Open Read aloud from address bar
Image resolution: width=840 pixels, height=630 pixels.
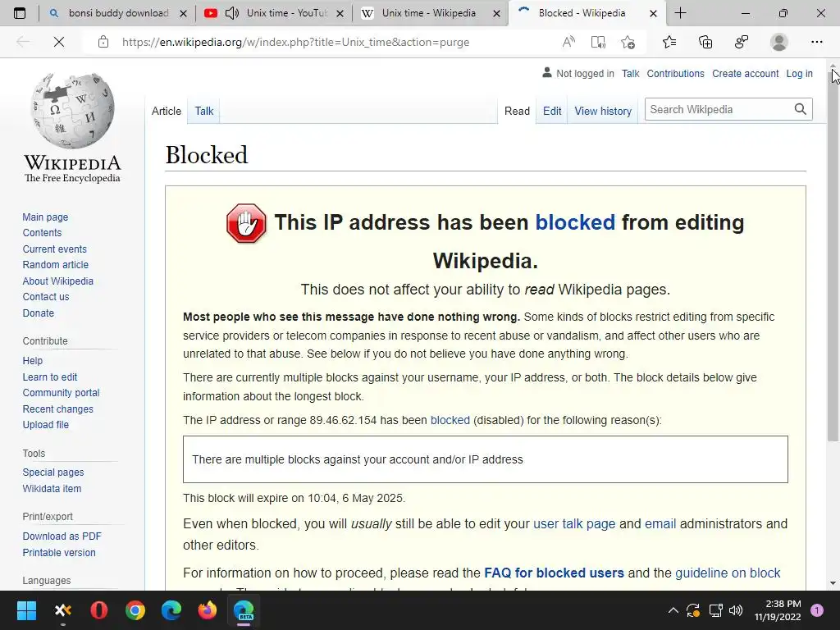coord(568,42)
